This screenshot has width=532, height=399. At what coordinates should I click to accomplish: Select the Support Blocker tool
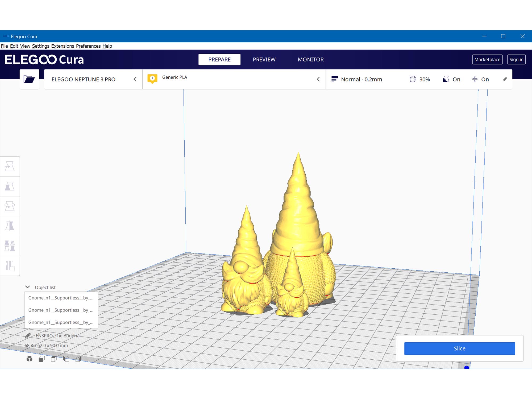click(x=10, y=266)
